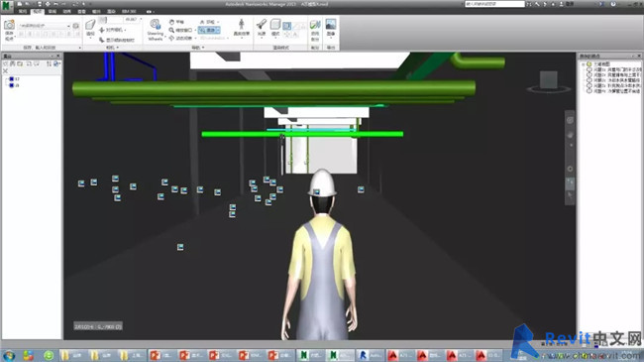
Task: Open first folder button on the taskbar
Action: (x=73, y=355)
